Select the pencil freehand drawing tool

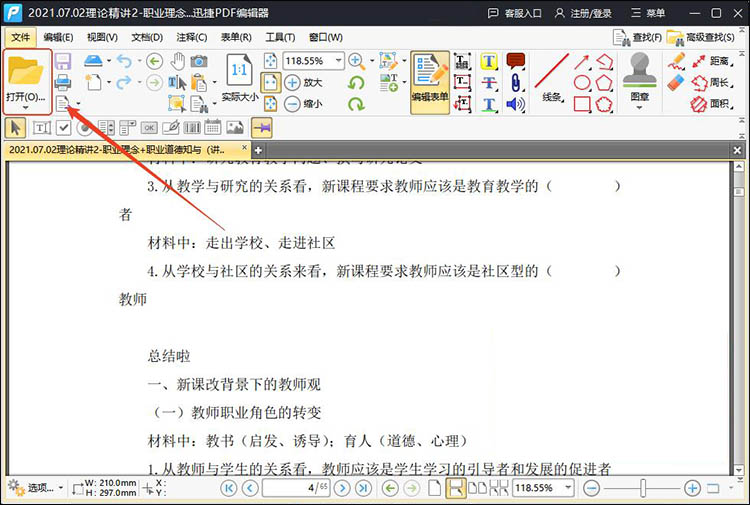click(676, 62)
